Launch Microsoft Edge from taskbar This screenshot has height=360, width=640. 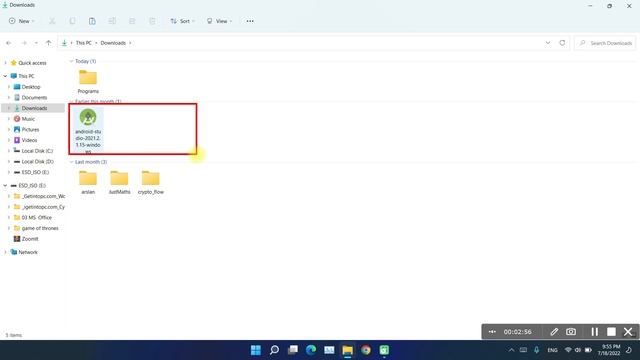pos(311,350)
